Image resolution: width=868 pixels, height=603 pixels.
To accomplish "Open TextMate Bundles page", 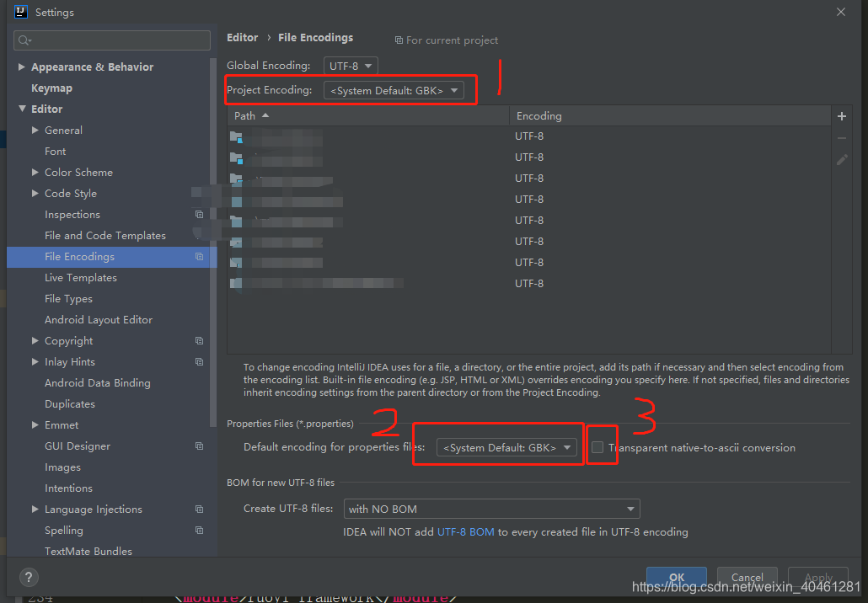I will click(88, 551).
